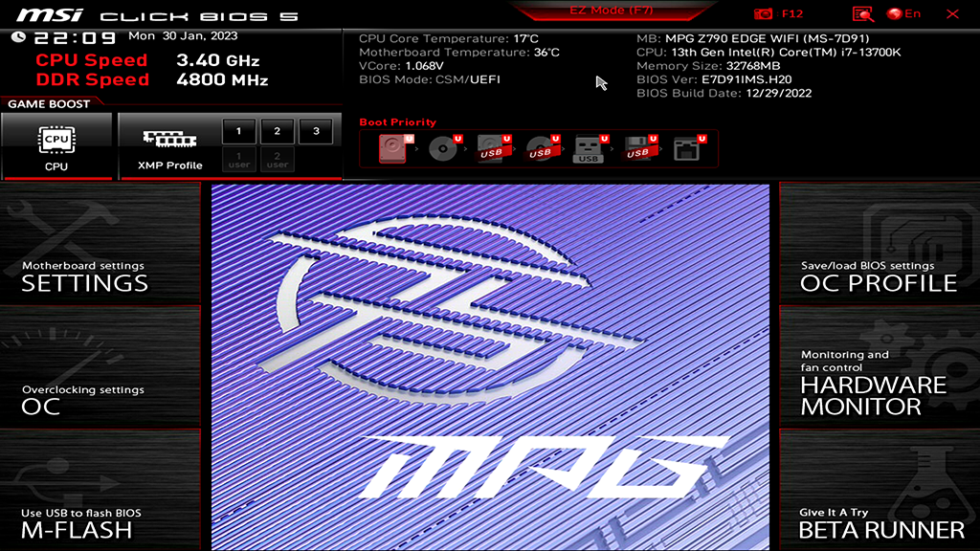Click the BIOS Mode CSM/UEFI text
The height and width of the screenshot is (551, 980).
[430, 79]
